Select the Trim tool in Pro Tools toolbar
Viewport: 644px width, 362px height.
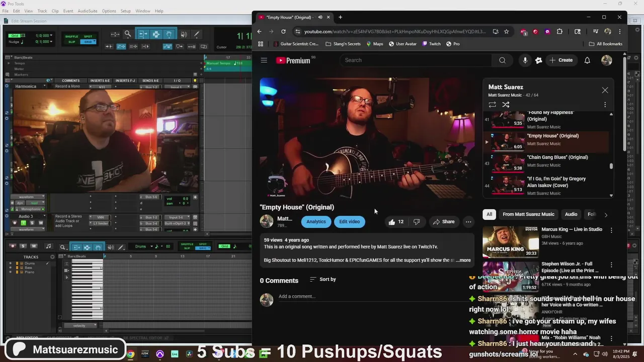pos(143,34)
